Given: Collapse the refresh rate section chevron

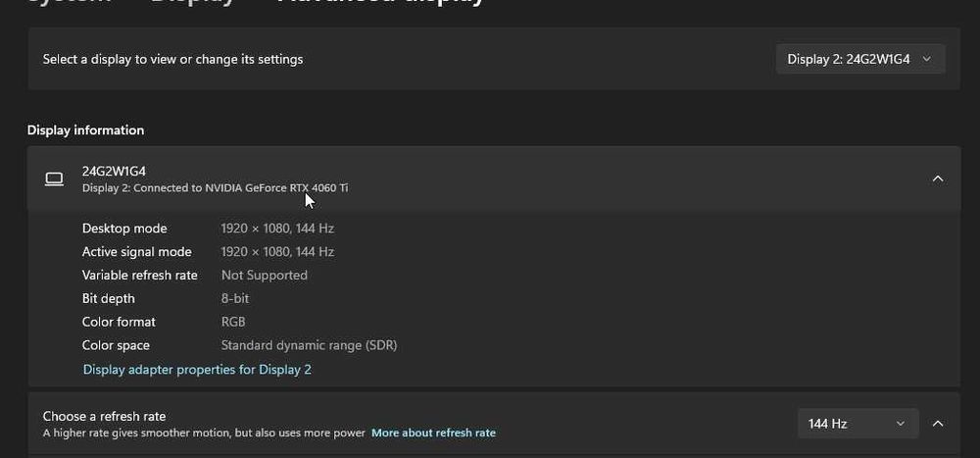Looking at the screenshot, I should [x=938, y=424].
